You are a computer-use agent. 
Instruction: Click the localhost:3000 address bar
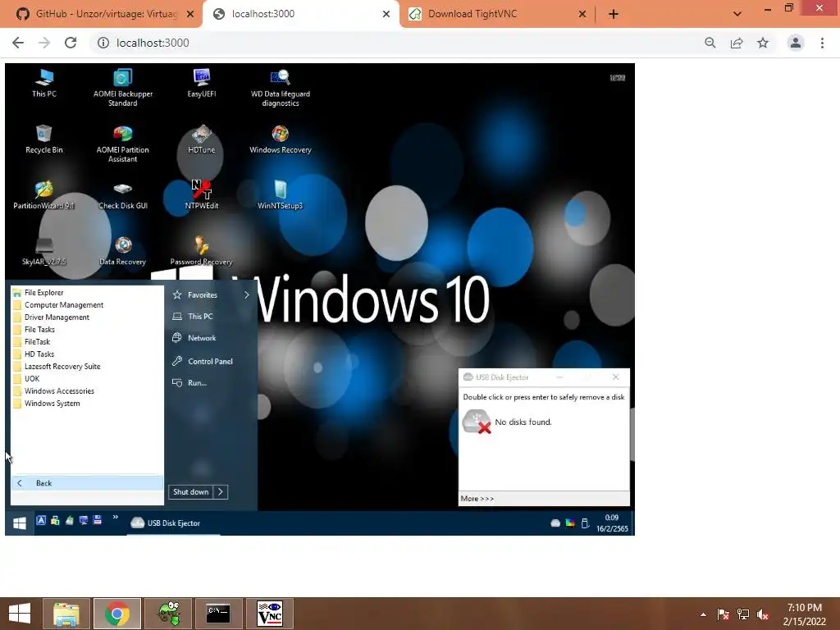(396, 43)
